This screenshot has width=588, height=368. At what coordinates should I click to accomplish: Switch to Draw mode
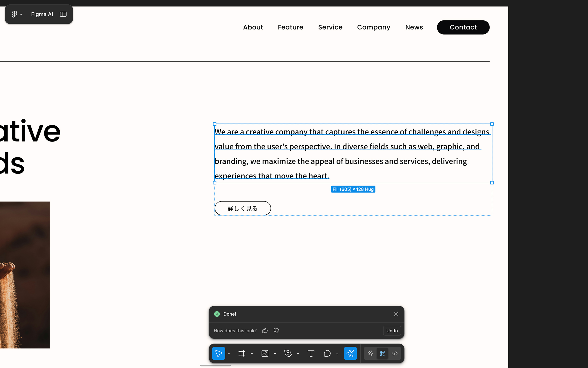pos(370,353)
